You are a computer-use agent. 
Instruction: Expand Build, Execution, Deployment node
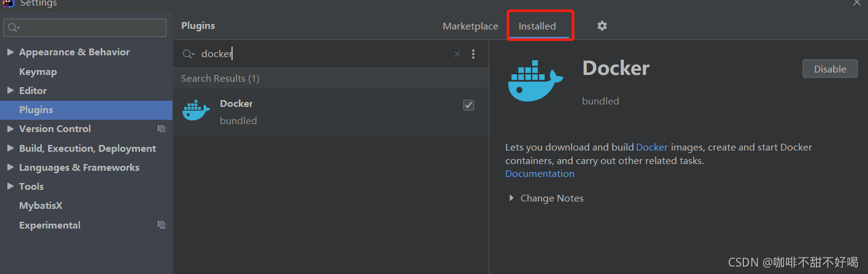10,148
